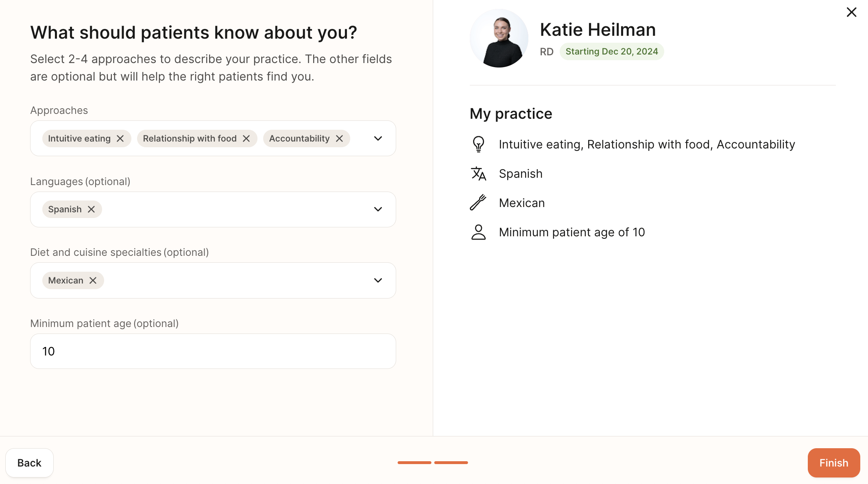Image resolution: width=868 pixels, height=484 pixels.
Task: Expand the Approaches dropdown
Action: click(378, 139)
